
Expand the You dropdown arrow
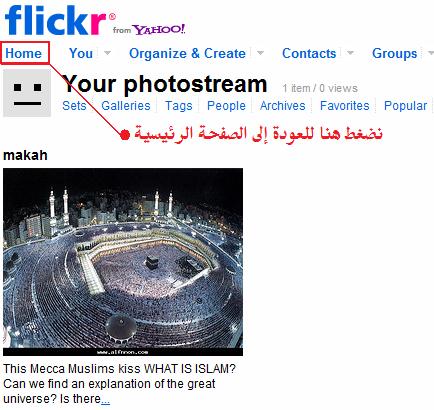tap(107, 53)
